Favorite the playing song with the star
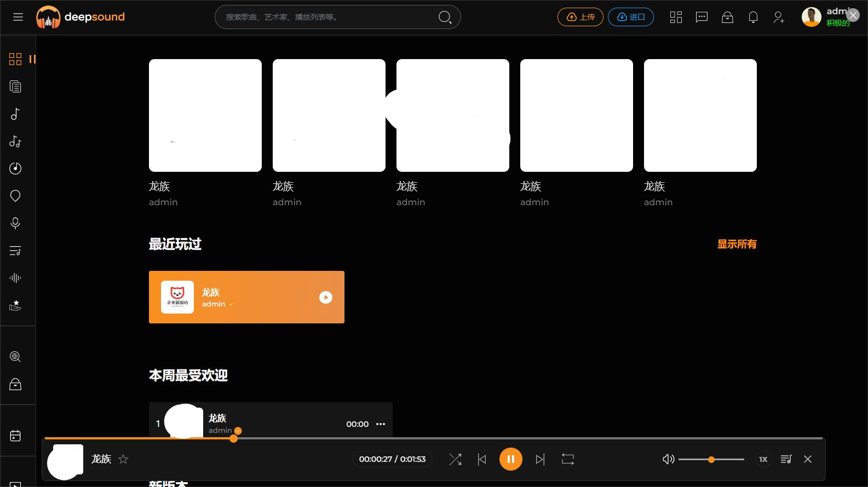 [123, 459]
